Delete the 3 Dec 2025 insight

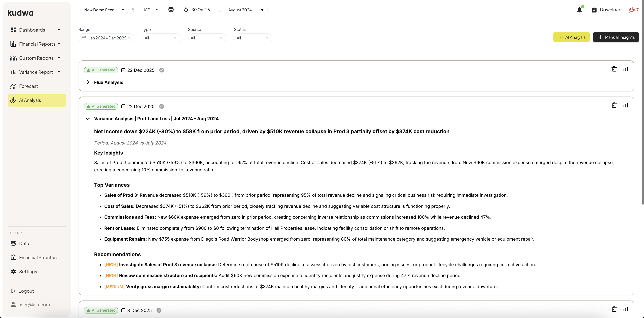click(x=614, y=309)
